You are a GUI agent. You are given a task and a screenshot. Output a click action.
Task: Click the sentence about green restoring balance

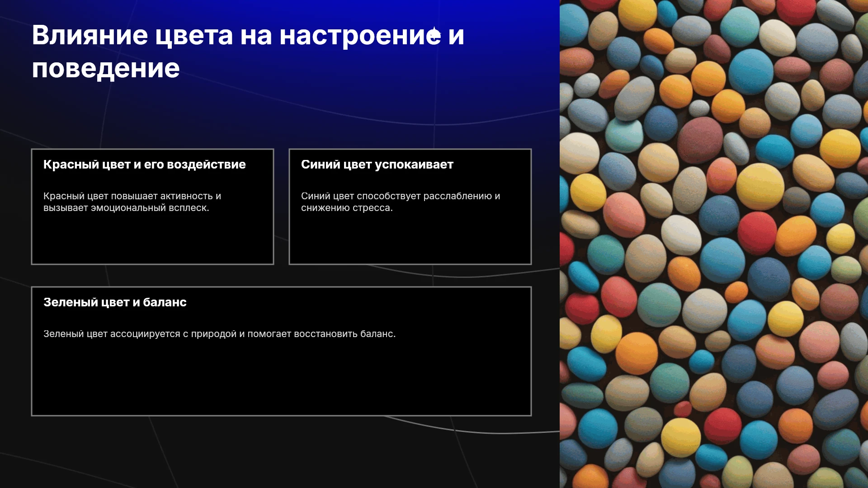pyautogui.click(x=219, y=334)
